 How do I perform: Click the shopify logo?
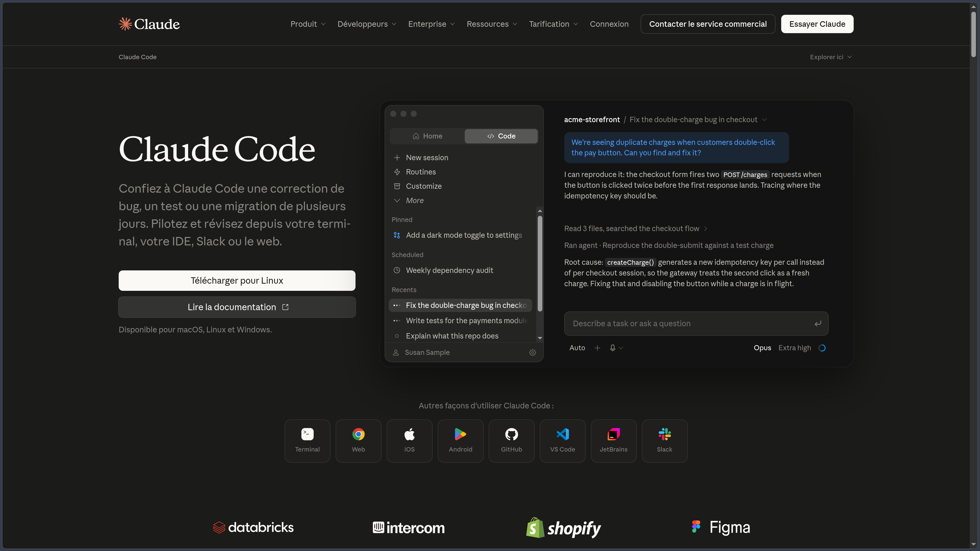(x=563, y=528)
